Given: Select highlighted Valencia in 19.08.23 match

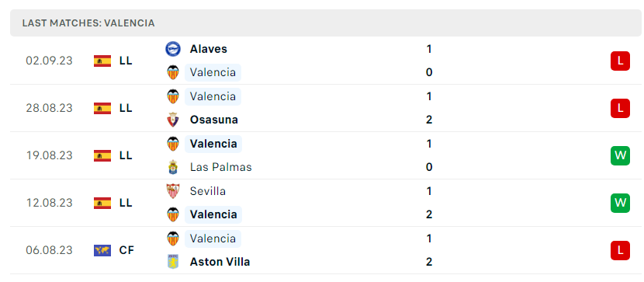Looking at the screenshot, I should pos(213,144).
